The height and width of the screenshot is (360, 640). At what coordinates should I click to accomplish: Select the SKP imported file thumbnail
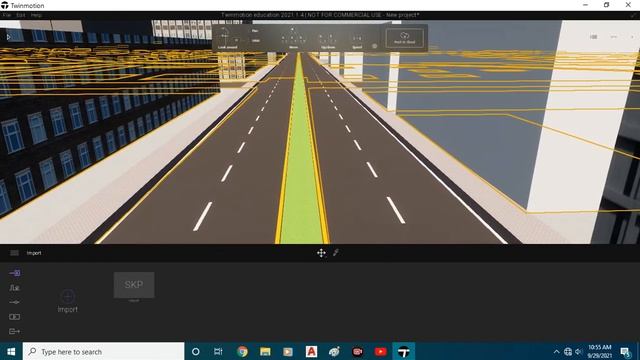click(134, 285)
